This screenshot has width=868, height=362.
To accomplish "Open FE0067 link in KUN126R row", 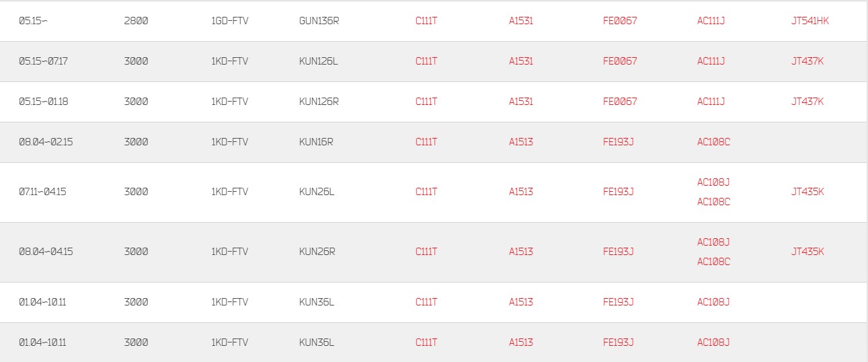I will 620,102.
